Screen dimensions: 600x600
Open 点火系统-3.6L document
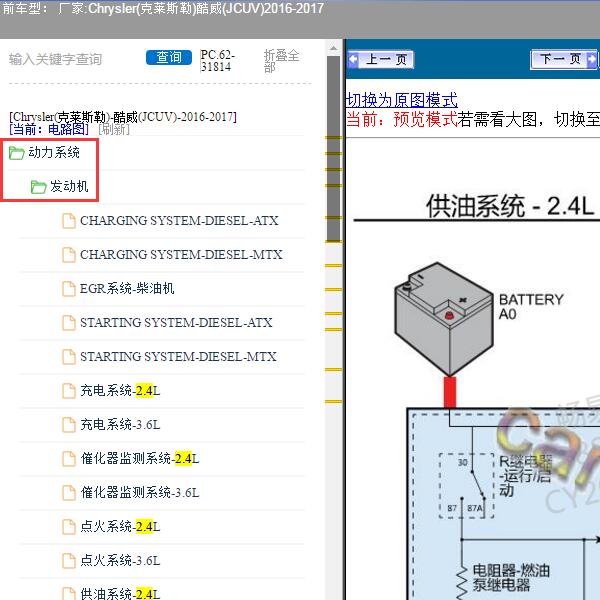click(120, 561)
